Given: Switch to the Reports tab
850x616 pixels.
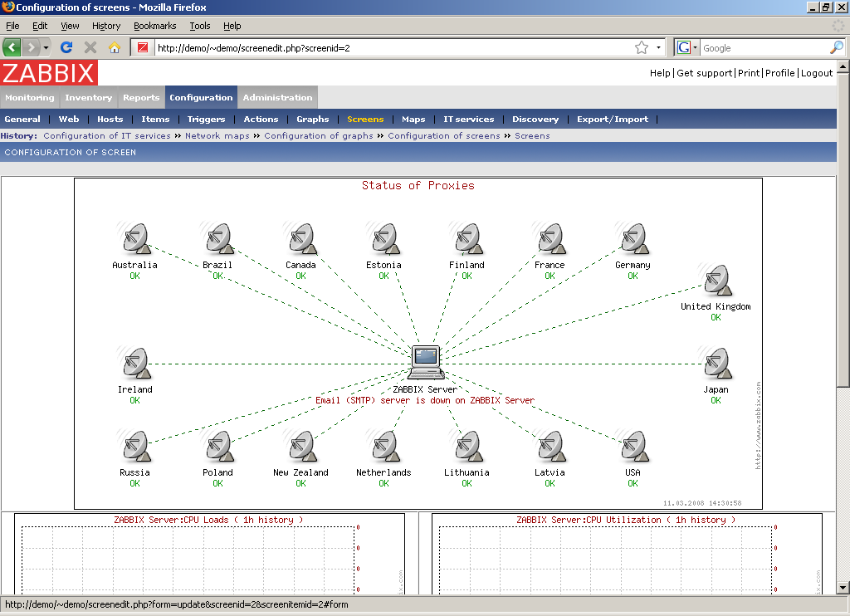Looking at the screenshot, I should (141, 98).
